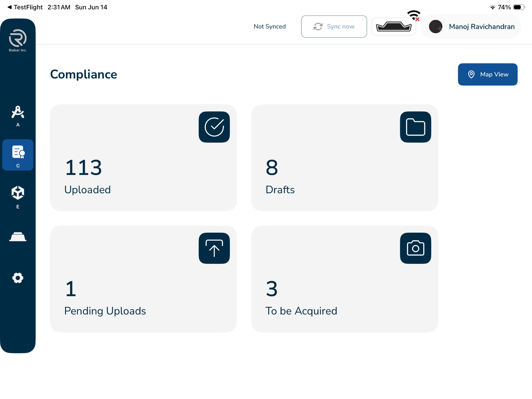
Task: Select the Compliance C sidebar tab
Action: coord(18,155)
